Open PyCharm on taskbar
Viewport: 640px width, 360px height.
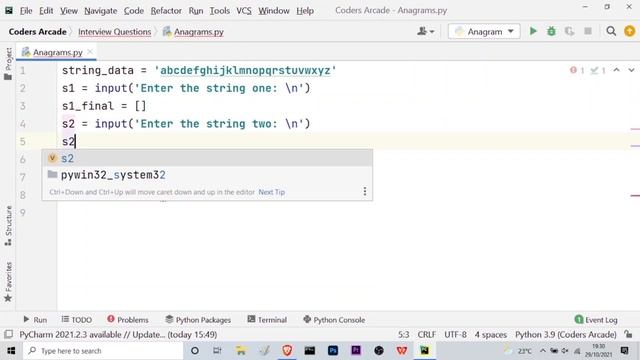(424, 351)
